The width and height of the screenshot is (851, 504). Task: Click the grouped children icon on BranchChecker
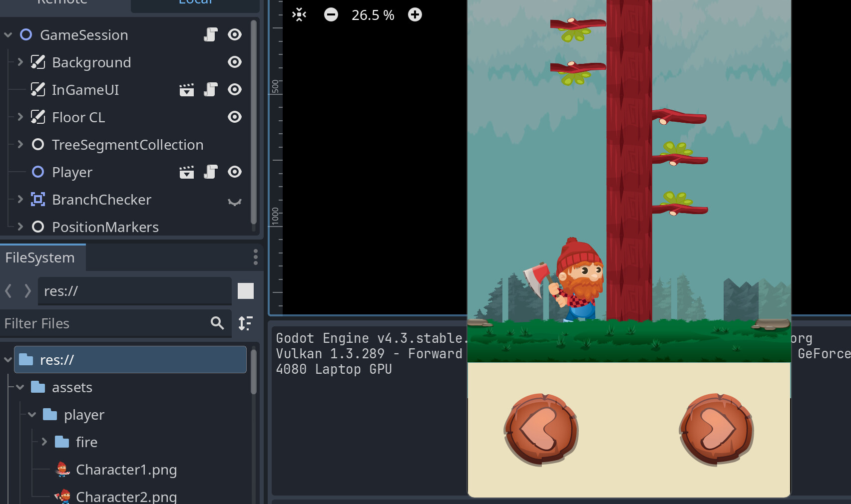click(x=235, y=202)
